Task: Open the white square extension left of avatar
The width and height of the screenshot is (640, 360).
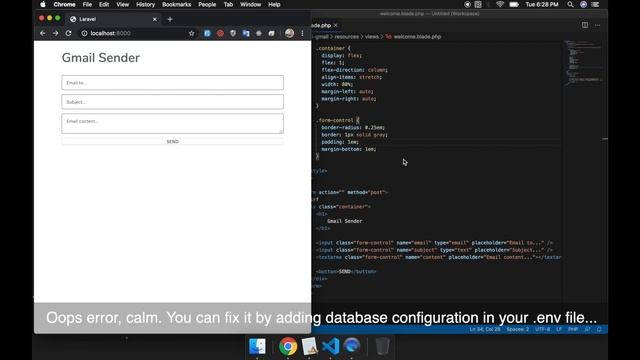Action: pyautogui.click(x=271, y=33)
